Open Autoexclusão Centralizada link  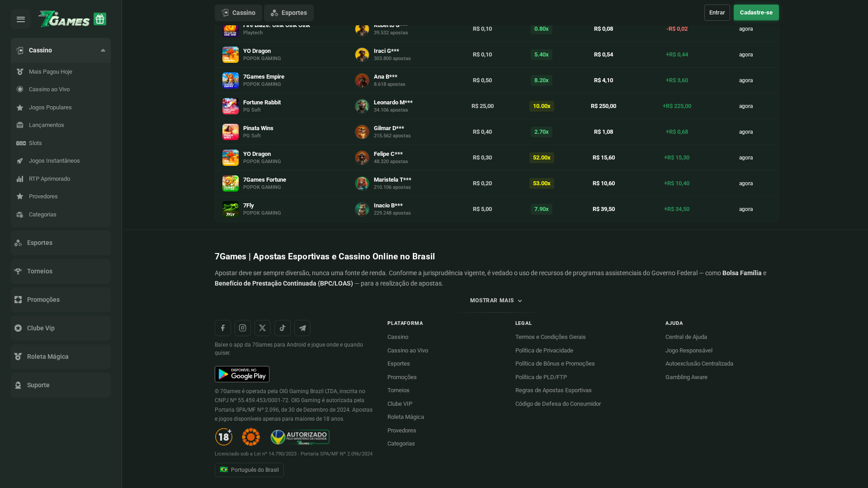click(x=699, y=364)
